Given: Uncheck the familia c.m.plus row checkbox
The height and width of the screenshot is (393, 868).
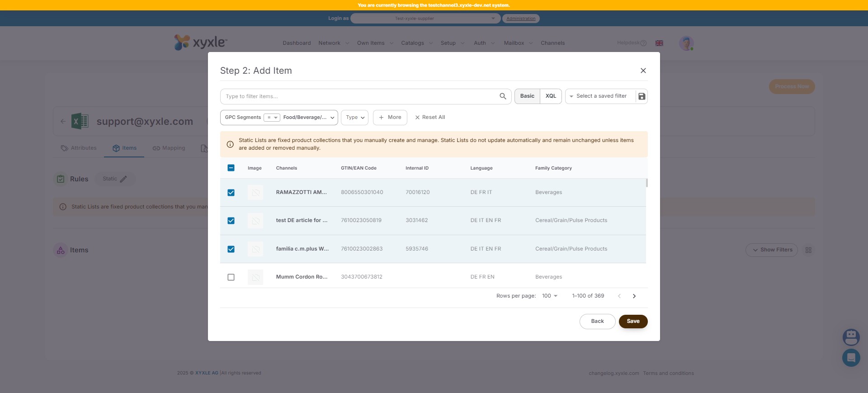Looking at the screenshot, I should 231,249.
